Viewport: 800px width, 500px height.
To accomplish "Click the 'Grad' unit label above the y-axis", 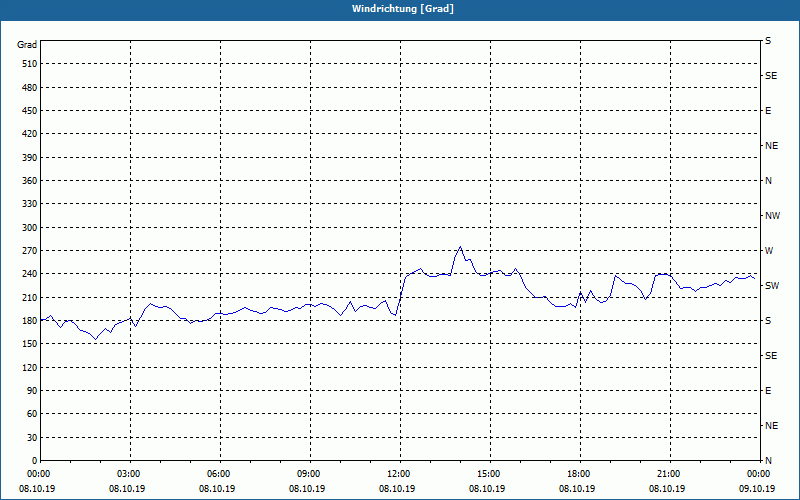I will pyautogui.click(x=27, y=45).
